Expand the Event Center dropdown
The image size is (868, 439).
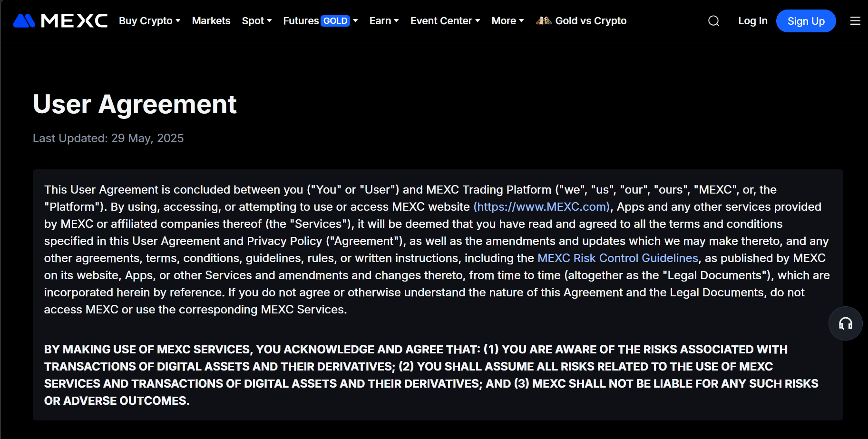point(445,21)
